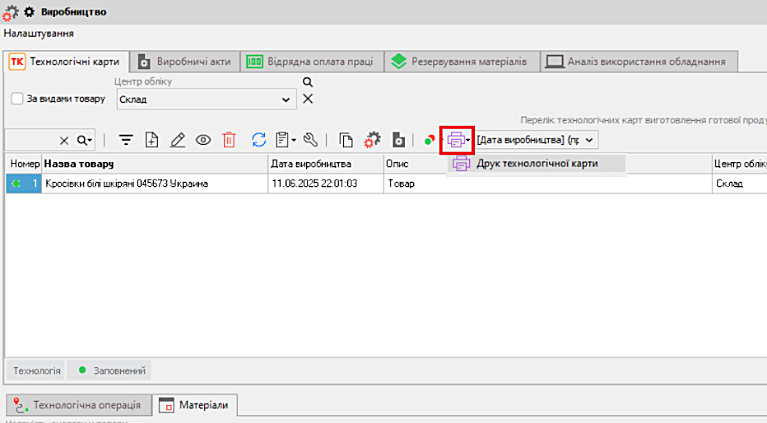Click the pencil edit icon
Viewport: 767px width, 423px height.
(178, 141)
